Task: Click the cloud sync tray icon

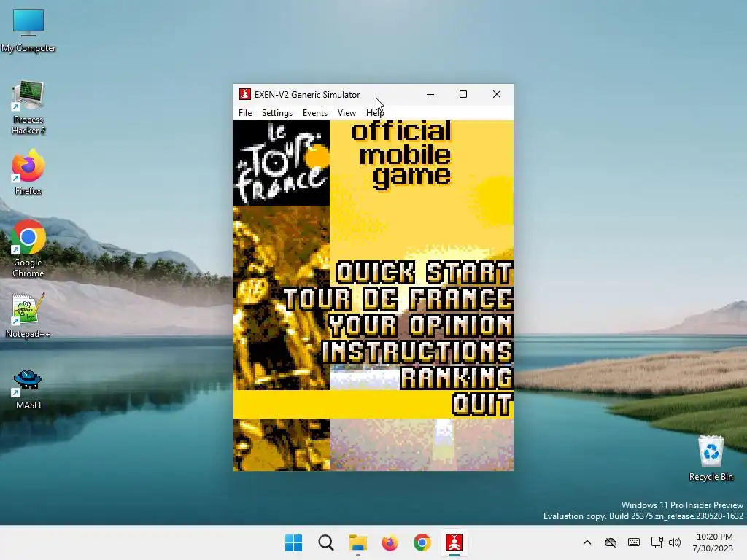Action: [x=611, y=542]
